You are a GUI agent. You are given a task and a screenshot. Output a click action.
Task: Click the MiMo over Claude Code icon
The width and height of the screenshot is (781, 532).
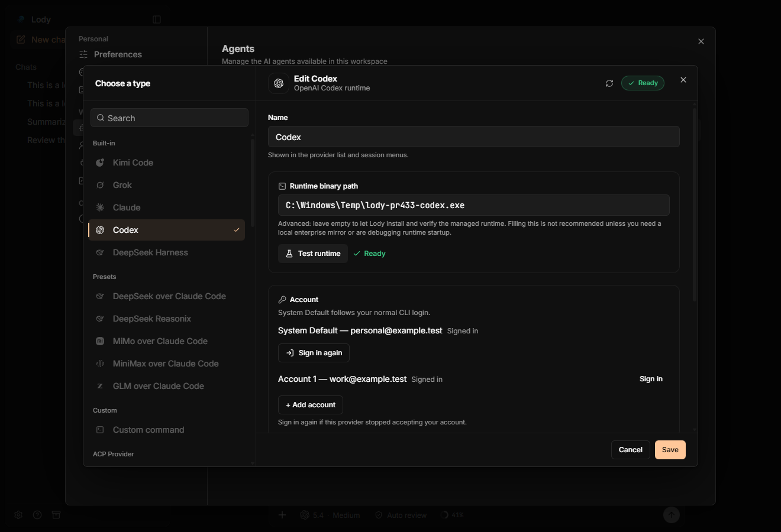coord(100,341)
